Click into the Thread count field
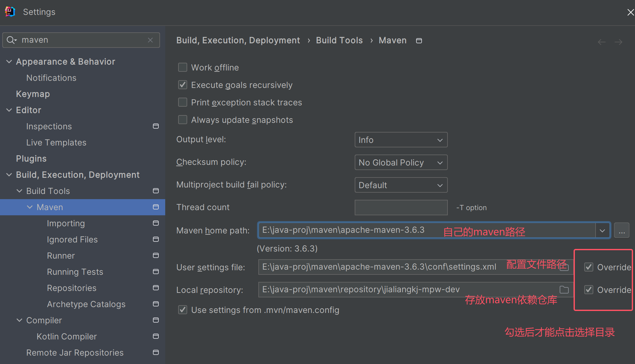The image size is (635, 364). tap(401, 208)
